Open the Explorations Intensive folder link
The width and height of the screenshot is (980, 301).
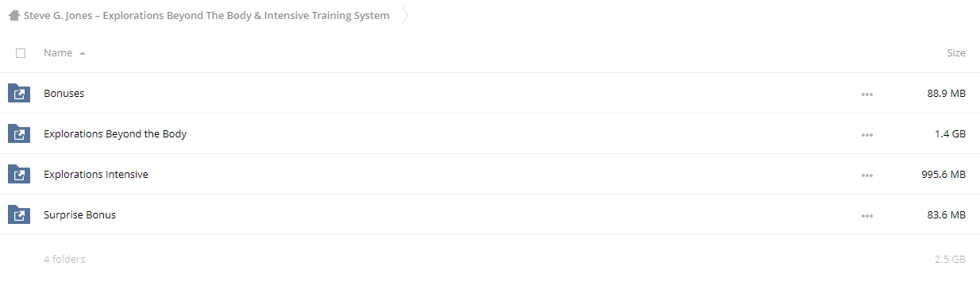[96, 175]
